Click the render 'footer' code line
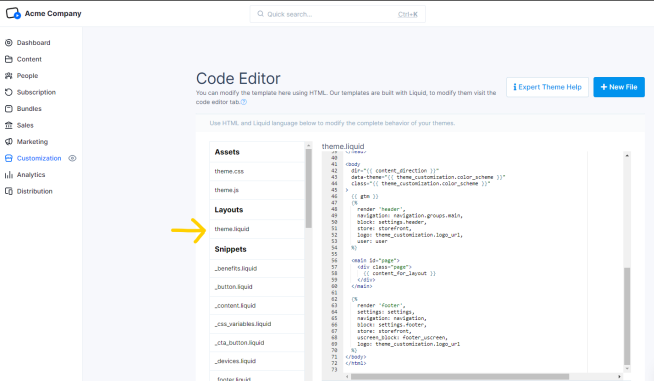Screen dimensions: 654x381 pos(381,305)
